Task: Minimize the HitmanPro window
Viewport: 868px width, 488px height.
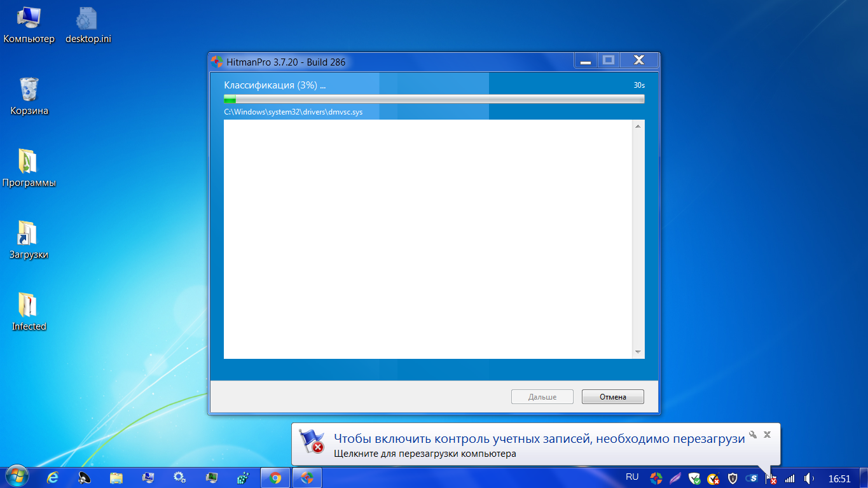Action: pos(585,60)
